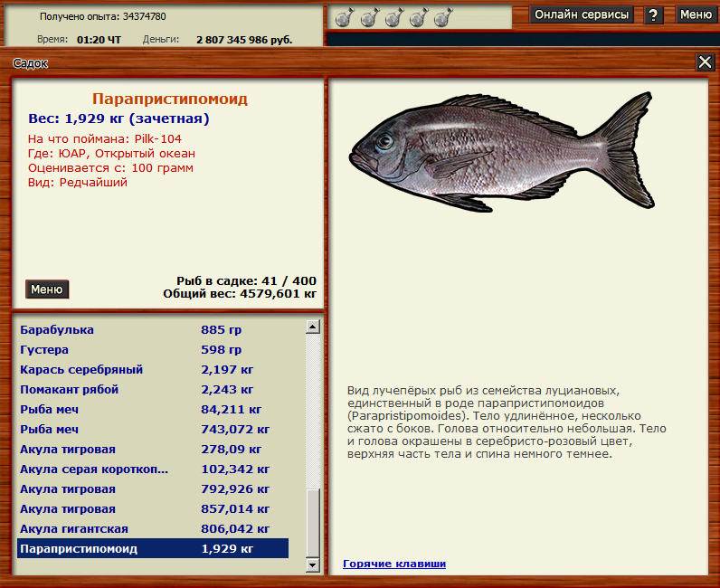Click the Рыб в садке: 41 / 400 counter
The height and width of the screenshot is (588, 720).
(x=247, y=280)
